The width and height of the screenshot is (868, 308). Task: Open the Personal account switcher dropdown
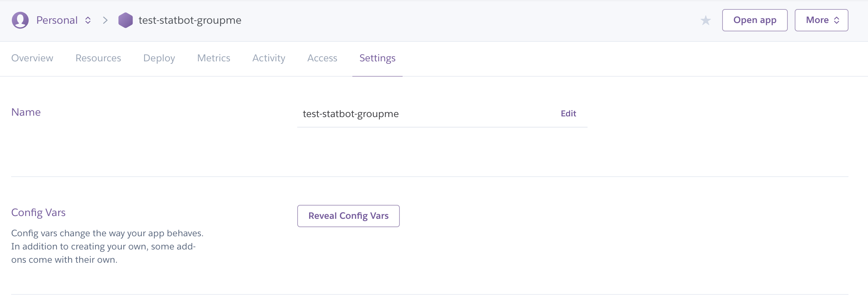click(63, 20)
